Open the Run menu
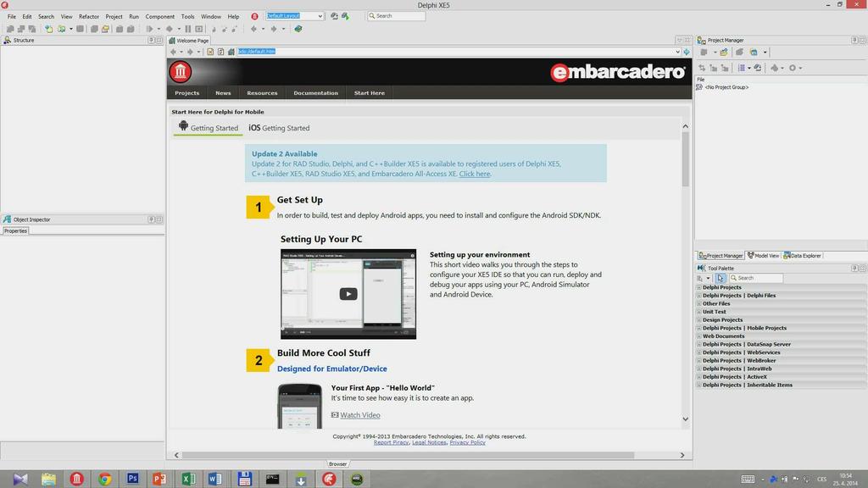 pyautogui.click(x=134, y=17)
